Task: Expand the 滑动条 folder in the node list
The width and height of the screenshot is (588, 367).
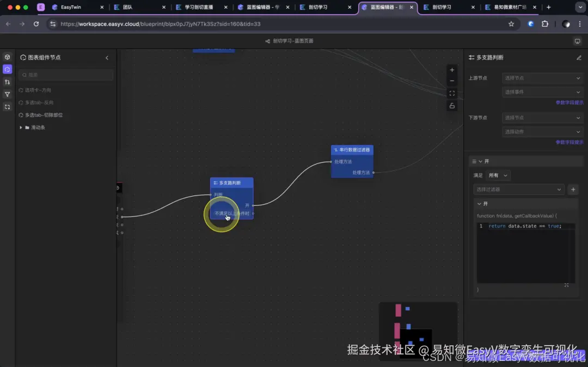Action: [x=21, y=127]
